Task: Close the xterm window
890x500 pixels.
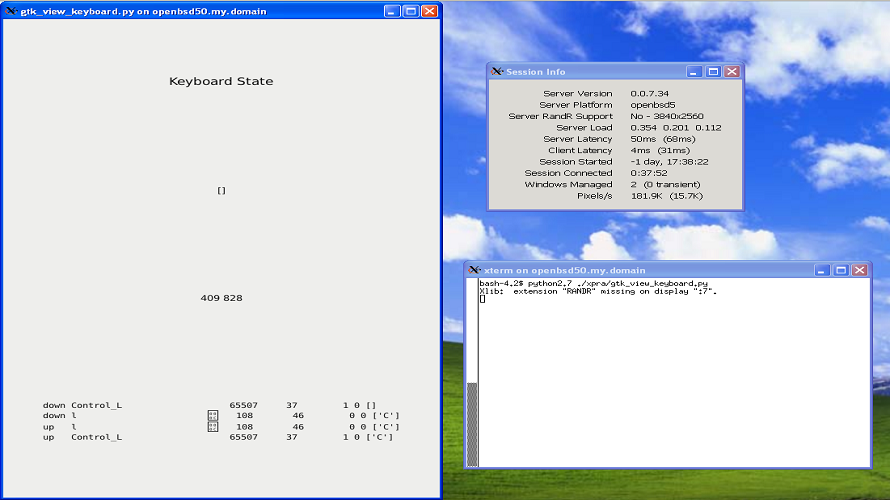Action: coord(859,270)
